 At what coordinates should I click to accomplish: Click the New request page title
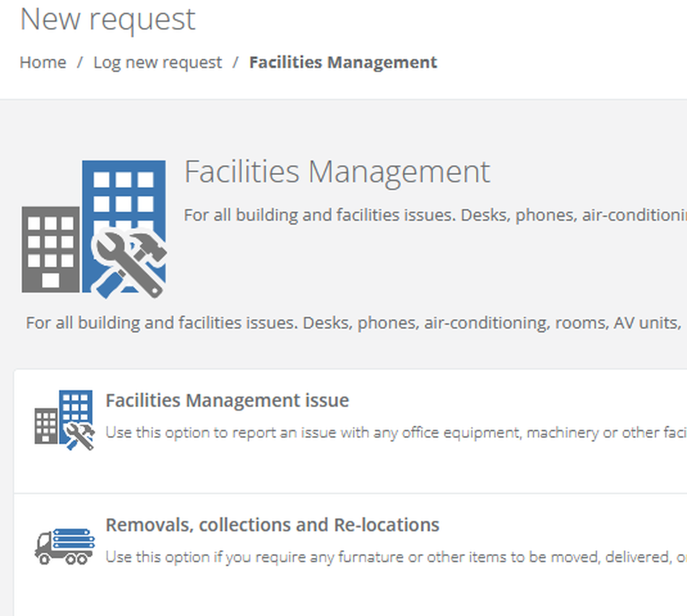point(107,19)
